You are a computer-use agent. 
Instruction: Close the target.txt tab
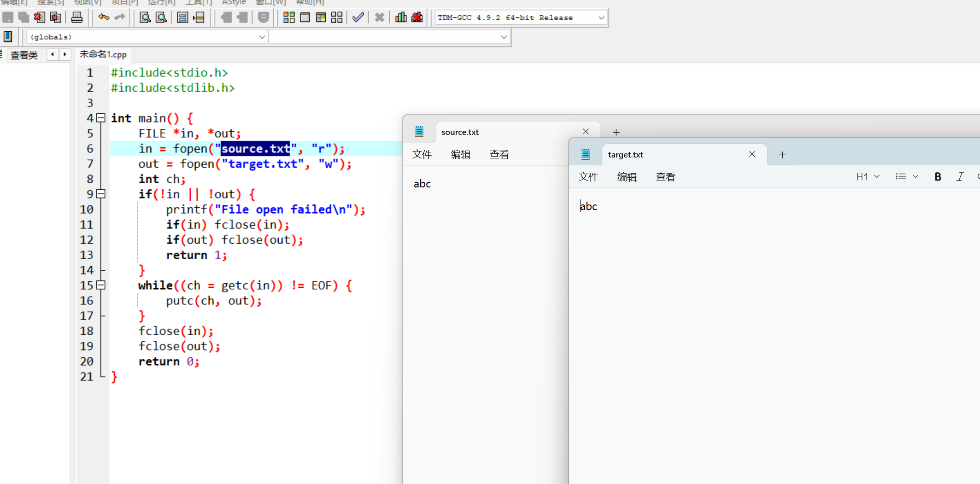752,154
